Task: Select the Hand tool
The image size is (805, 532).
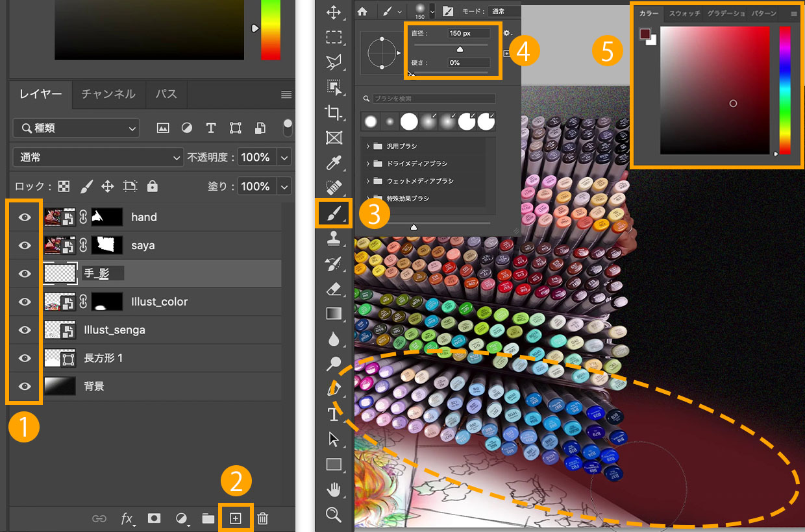Action: 334,489
